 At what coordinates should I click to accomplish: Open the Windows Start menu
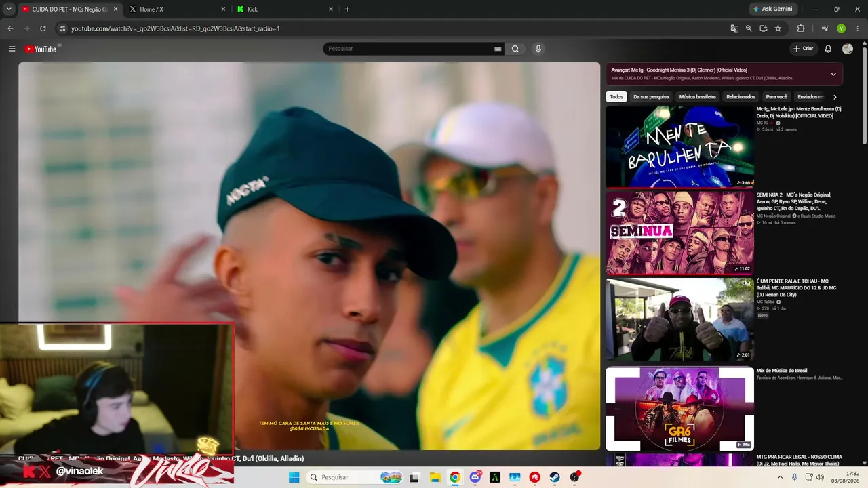(x=294, y=477)
